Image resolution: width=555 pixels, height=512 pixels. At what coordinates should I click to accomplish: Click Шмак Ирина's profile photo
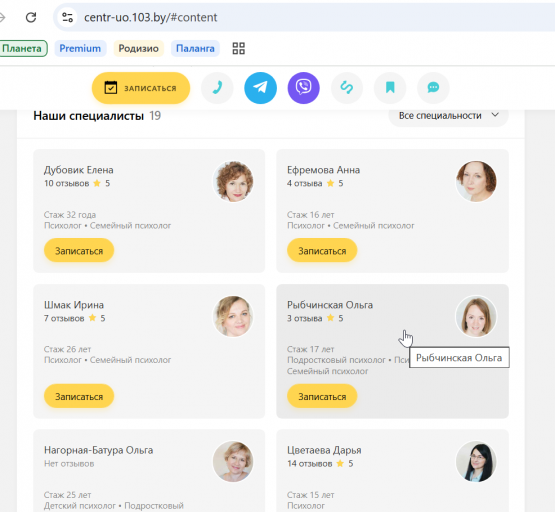point(233,316)
